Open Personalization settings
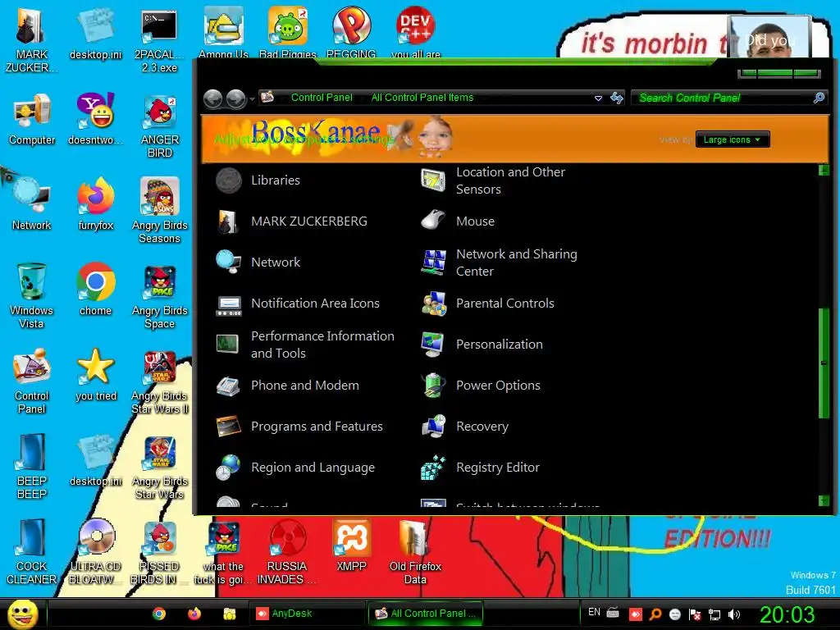Screen dimensions: 840x630 tap(482, 345)
